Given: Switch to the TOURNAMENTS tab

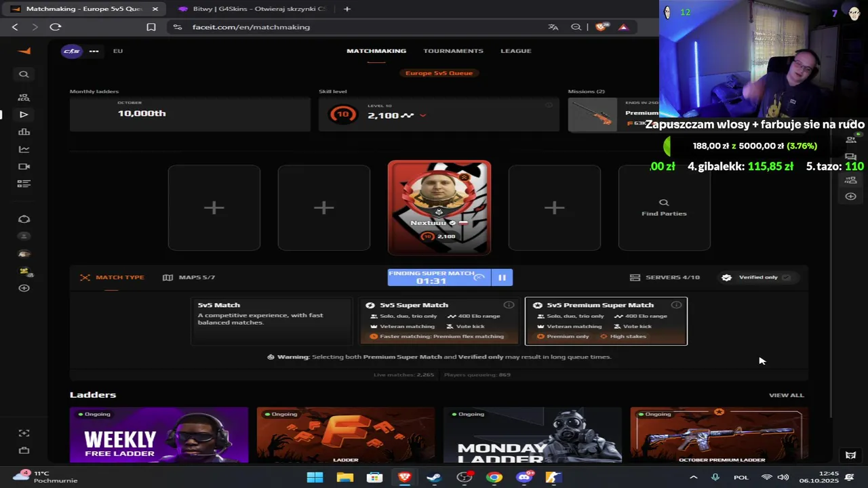Looking at the screenshot, I should pos(453,51).
